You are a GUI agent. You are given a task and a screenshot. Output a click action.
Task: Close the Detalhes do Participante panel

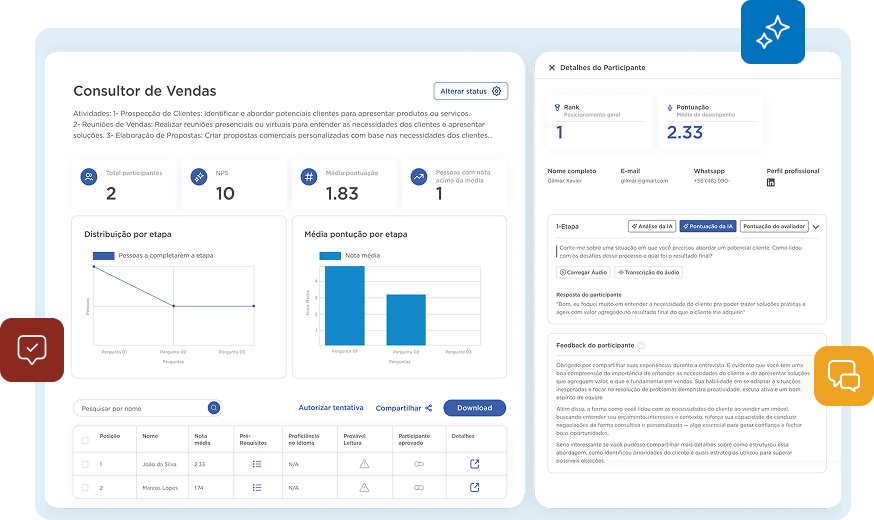[552, 68]
